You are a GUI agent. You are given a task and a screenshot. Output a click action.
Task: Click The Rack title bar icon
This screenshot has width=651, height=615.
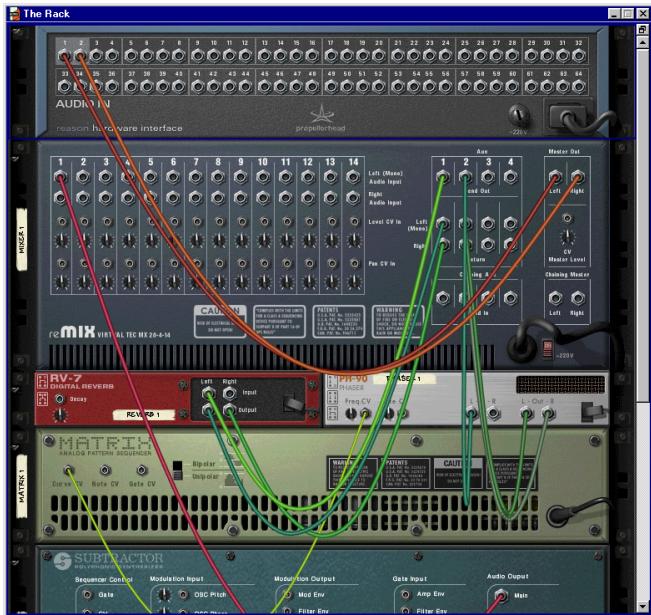pyautogui.click(x=15, y=14)
